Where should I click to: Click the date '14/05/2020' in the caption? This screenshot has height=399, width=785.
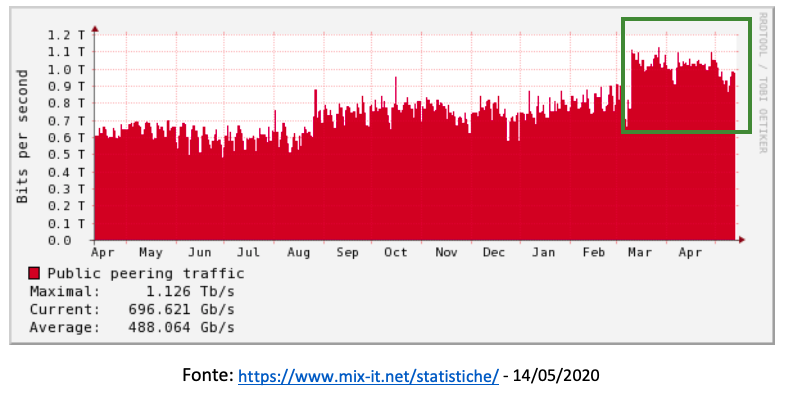tap(556, 375)
